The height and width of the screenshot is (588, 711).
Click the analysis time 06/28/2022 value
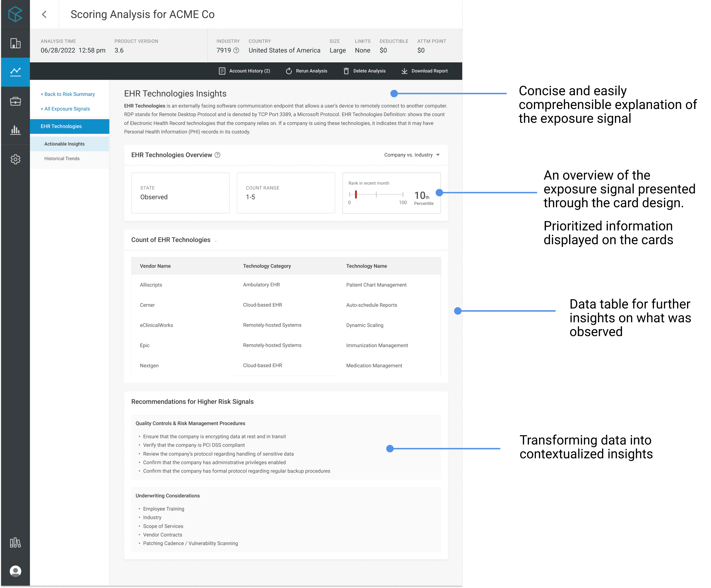pyautogui.click(x=73, y=50)
